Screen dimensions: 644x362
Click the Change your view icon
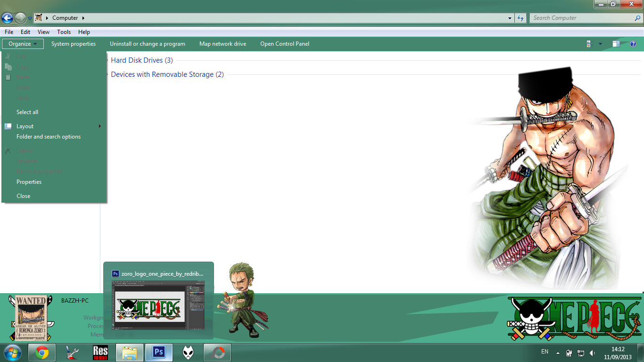pyautogui.click(x=589, y=44)
